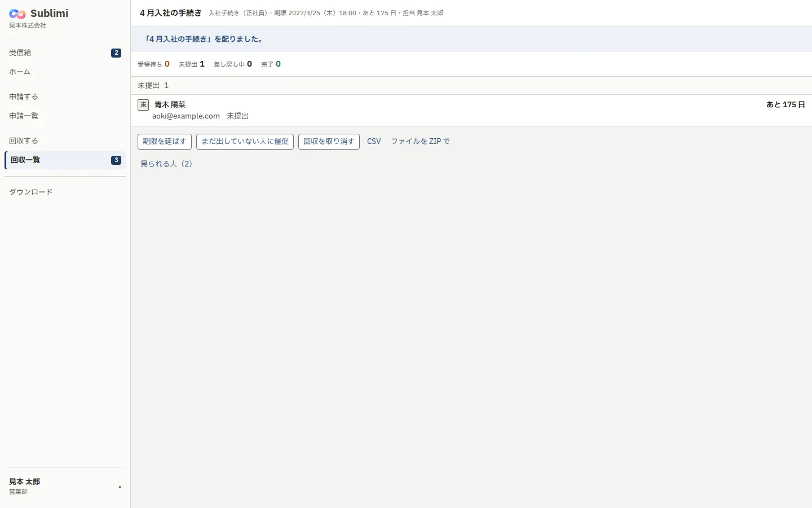Click the email aoki@example.com
This screenshot has height=508, width=812.
186,116
